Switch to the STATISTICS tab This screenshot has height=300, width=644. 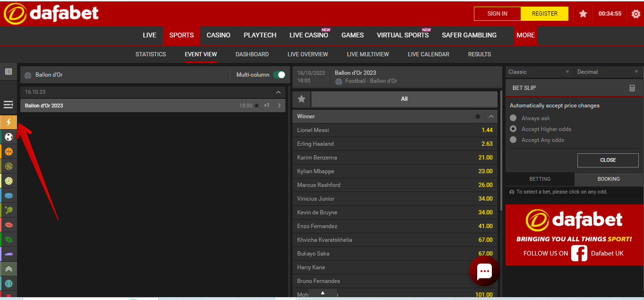(151, 54)
